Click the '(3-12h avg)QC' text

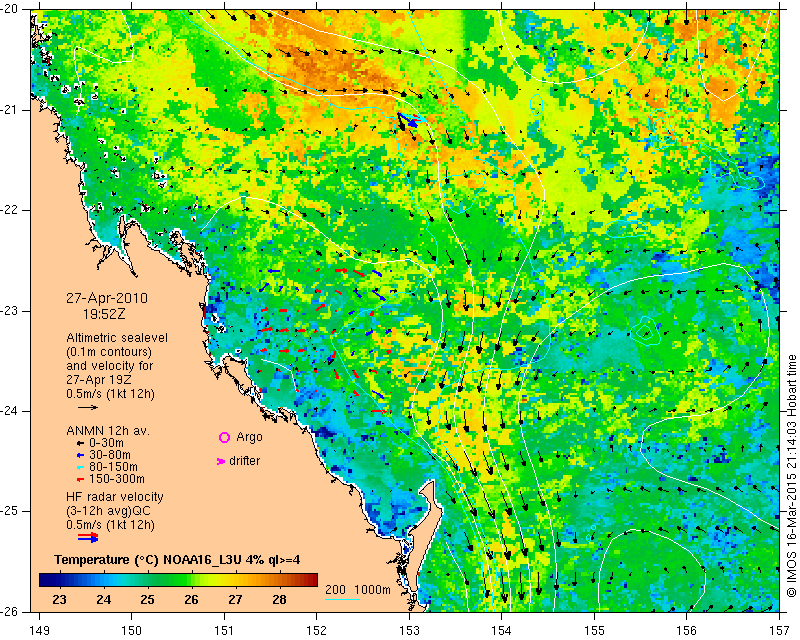coord(108,511)
